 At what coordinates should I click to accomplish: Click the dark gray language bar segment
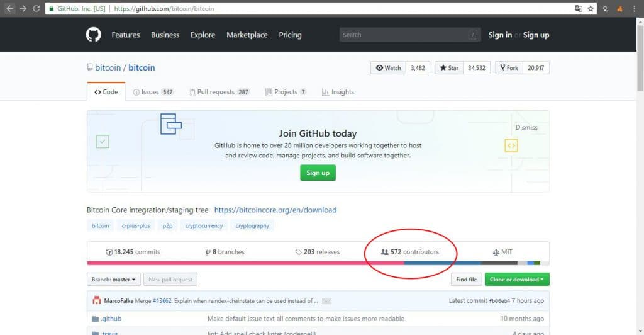[499, 263]
